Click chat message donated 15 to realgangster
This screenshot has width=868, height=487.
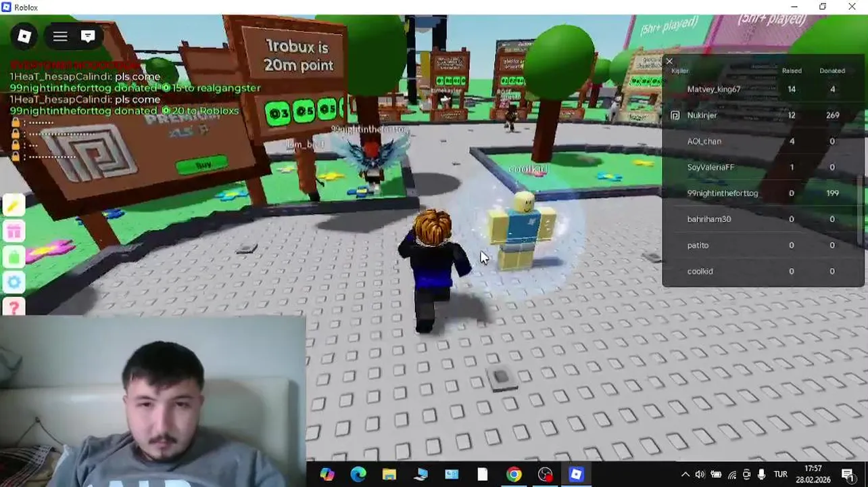pos(135,88)
